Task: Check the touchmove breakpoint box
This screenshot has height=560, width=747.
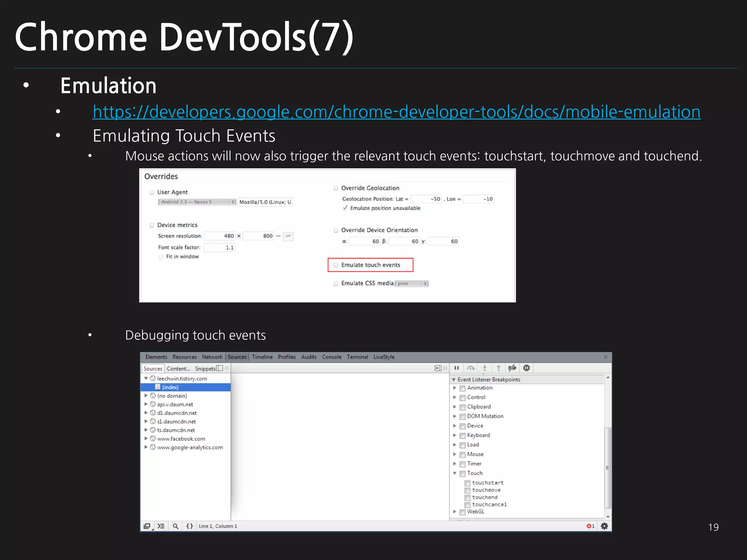Action: [467, 490]
